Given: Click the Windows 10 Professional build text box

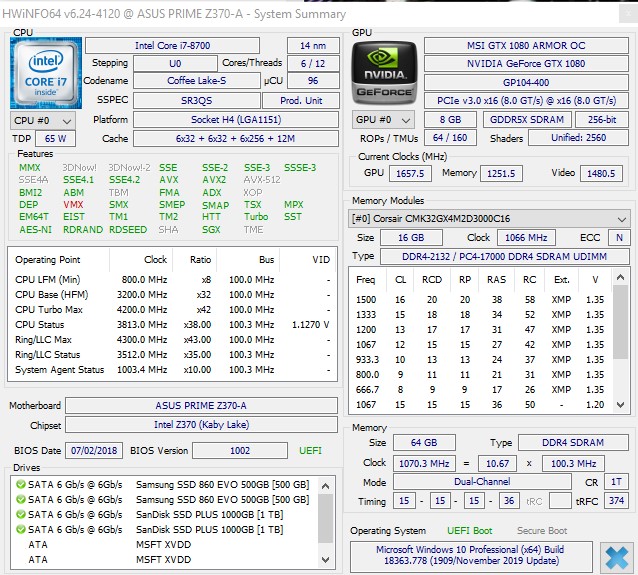Looking at the screenshot, I should click(x=471, y=555).
